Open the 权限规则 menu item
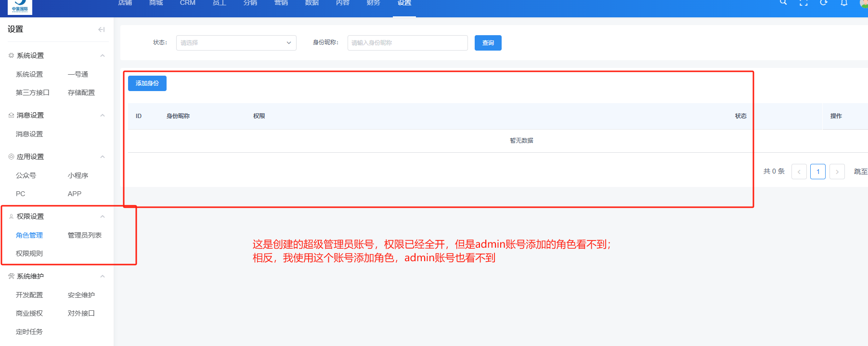868x346 pixels. (29, 253)
